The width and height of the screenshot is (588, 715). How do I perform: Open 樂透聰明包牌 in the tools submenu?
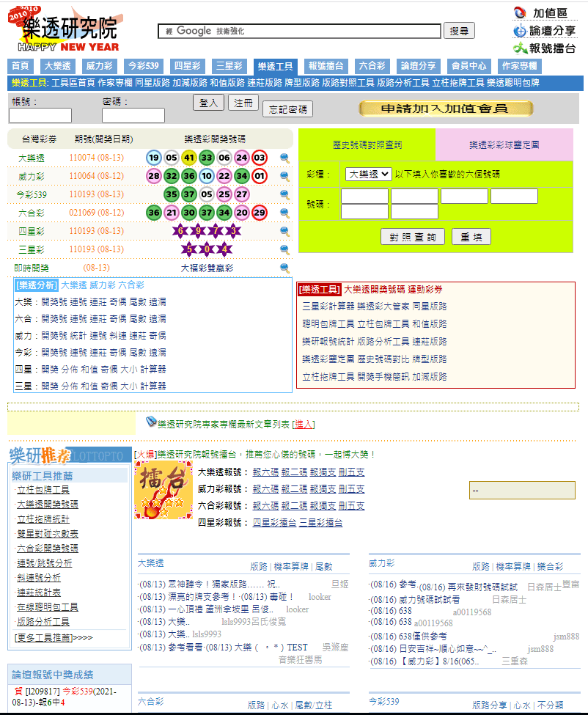click(x=512, y=83)
